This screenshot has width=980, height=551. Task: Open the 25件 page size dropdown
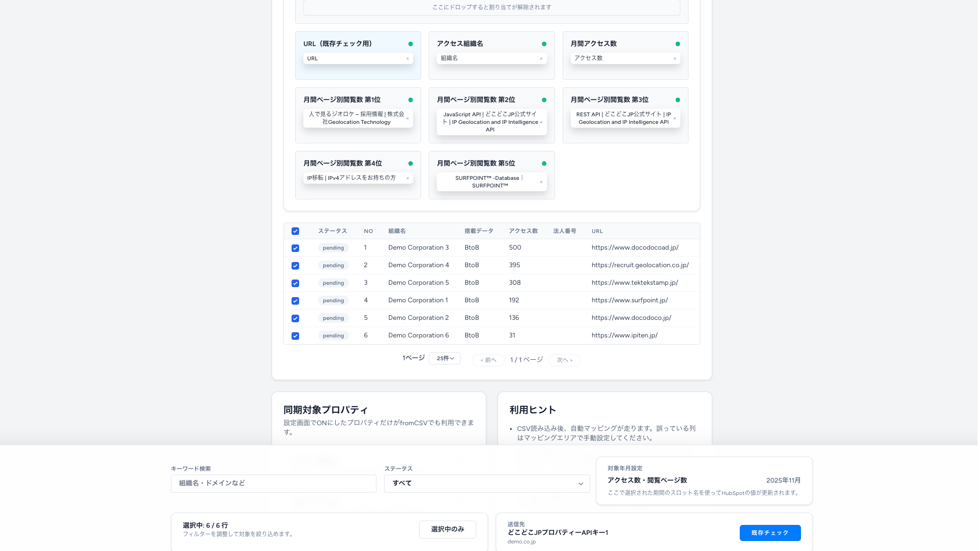point(444,358)
